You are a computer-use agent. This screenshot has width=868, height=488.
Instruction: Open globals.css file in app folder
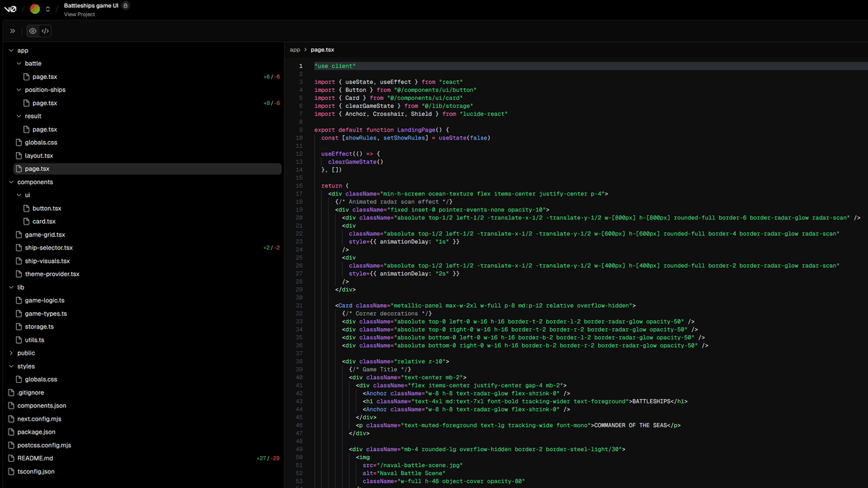tap(41, 143)
